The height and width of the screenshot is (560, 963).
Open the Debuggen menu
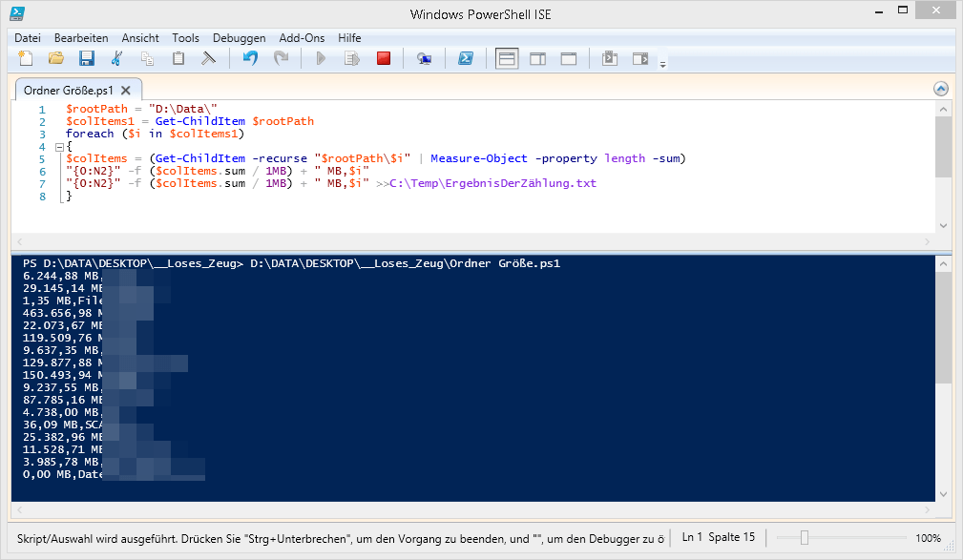point(239,38)
